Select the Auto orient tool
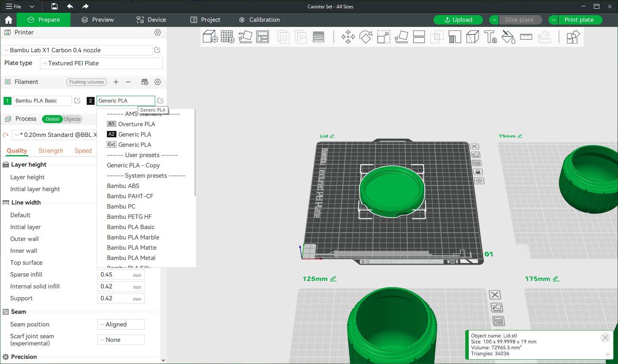Screen dimensions: 618x364 [x=245, y=37]
